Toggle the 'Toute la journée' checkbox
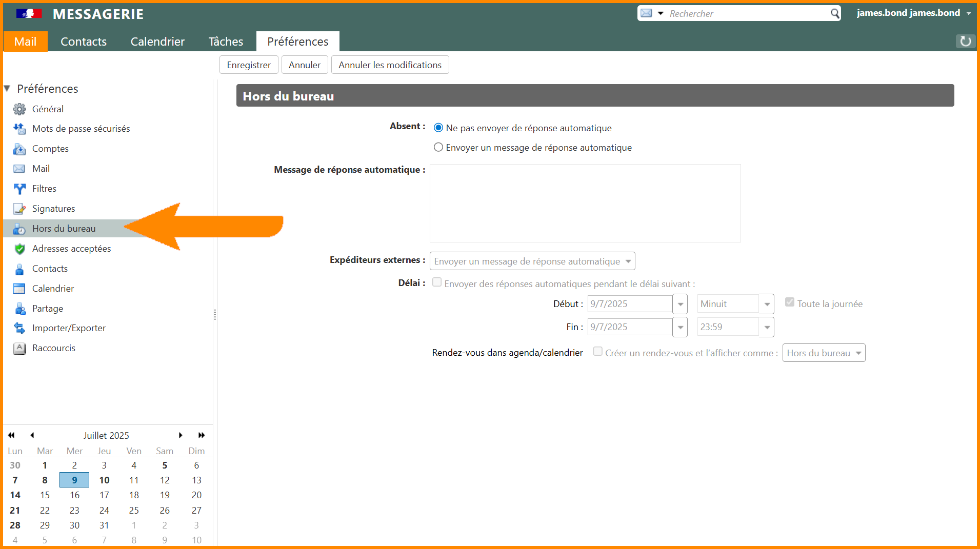Image resolution: width=980 pixels, height=549 pixels. pos(790,302)
